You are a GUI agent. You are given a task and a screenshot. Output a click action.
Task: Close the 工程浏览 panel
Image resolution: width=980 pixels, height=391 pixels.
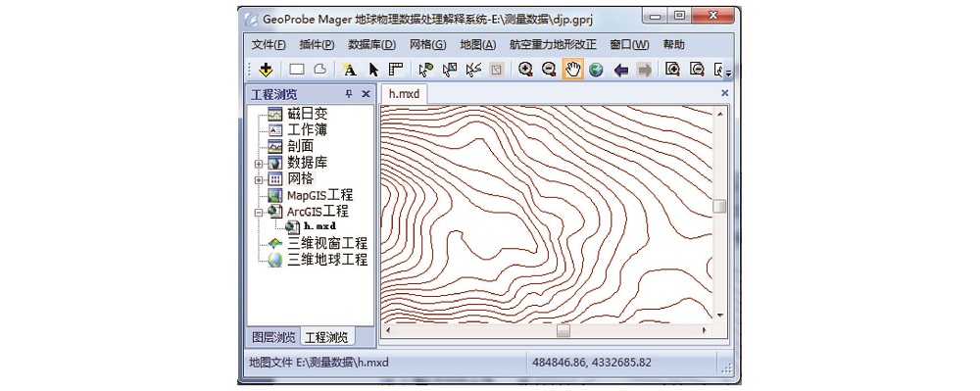point(367,94)
